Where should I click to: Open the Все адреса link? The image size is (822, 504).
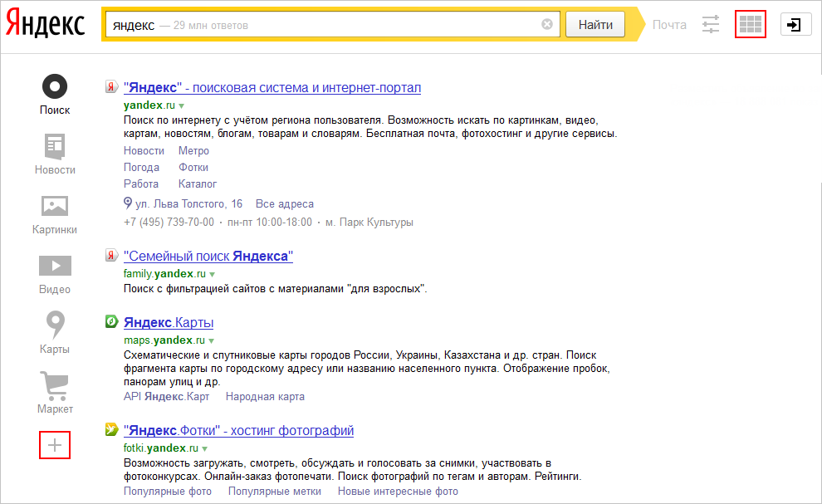[285, 203]
